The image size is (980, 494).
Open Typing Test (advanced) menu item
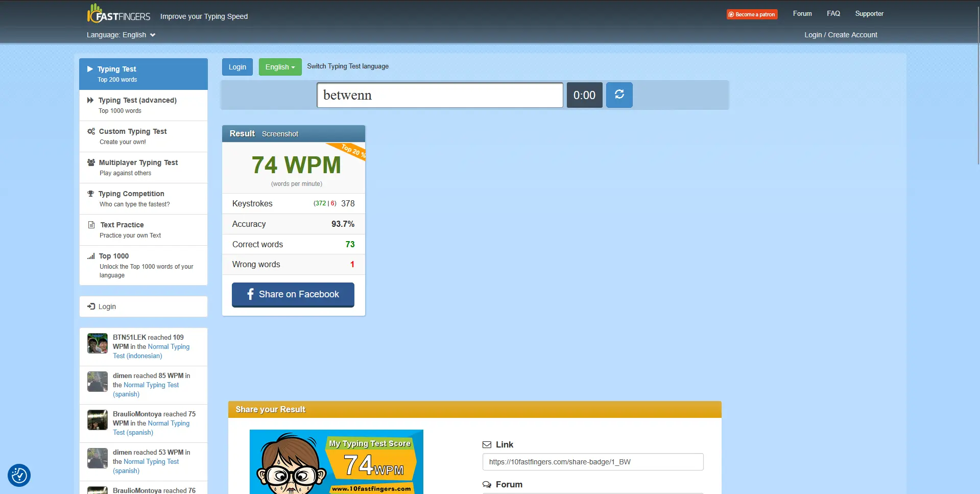(x=144, y=105)
